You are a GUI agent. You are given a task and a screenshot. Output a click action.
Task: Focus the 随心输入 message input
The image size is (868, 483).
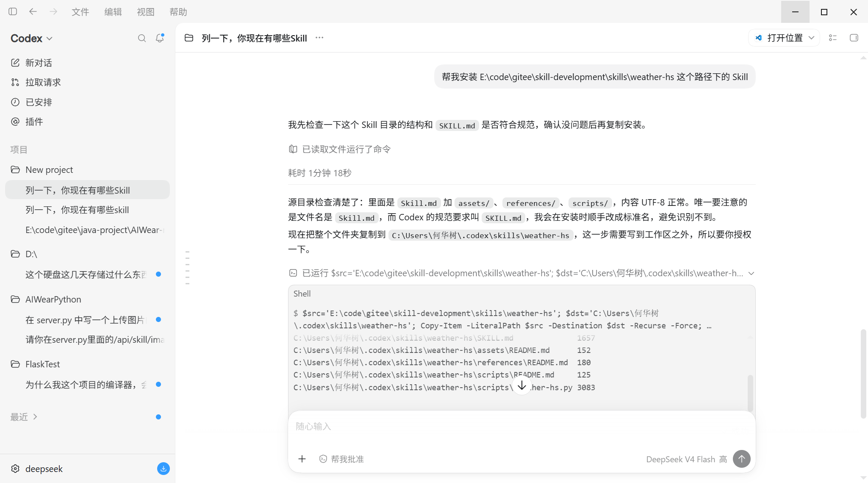pos(521,426)
